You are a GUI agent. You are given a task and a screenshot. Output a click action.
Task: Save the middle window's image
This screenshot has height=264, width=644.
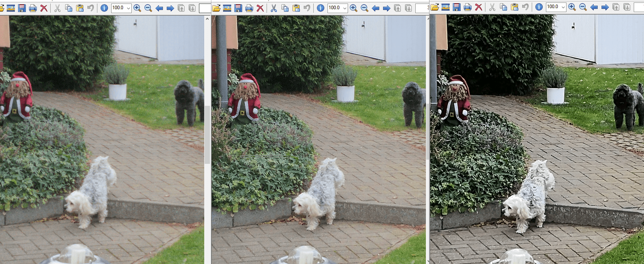(238, 8)
